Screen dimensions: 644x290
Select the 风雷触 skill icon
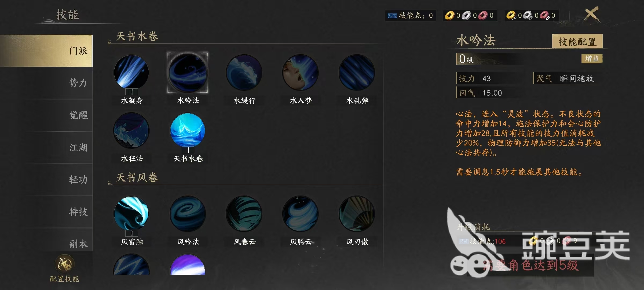131,214
